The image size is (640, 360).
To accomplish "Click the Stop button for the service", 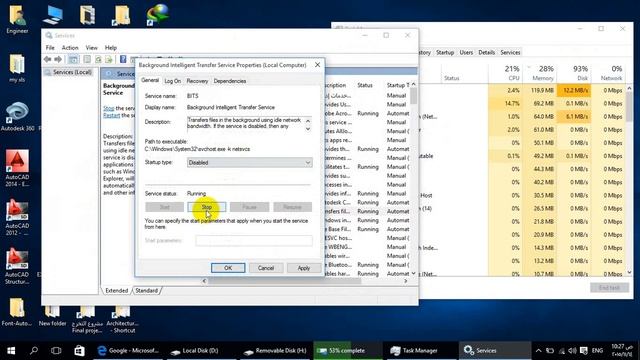I will click(207, 207).
